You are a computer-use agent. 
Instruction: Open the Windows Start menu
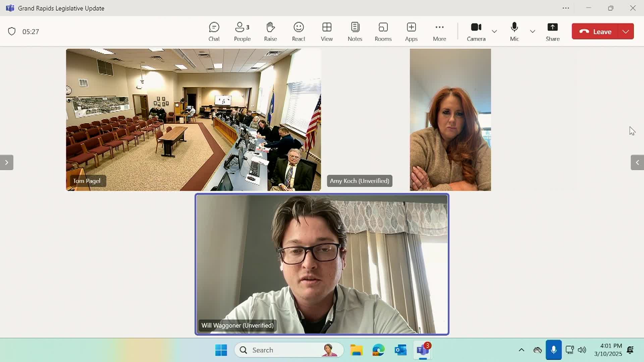[x=221, y=350]
